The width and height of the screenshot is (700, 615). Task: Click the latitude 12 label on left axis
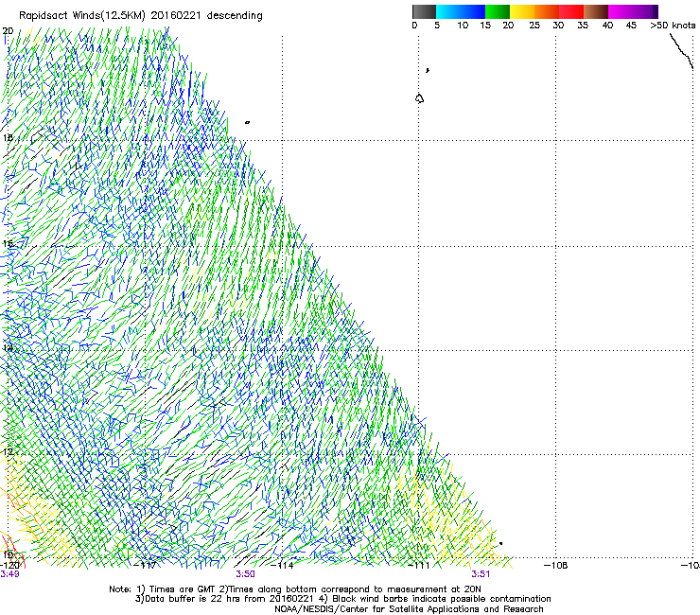tap(8, 451)
